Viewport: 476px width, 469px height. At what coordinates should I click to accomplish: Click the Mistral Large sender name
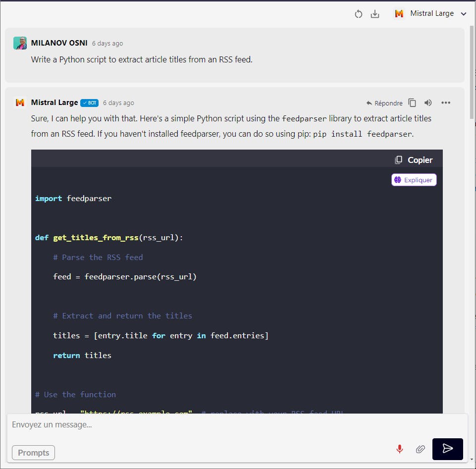click(54, 103)
